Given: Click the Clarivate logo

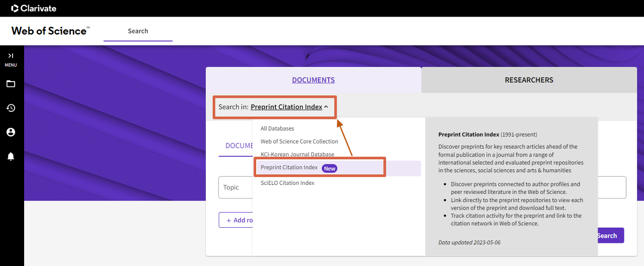Looking at the screenshot, I should (34, 8).
